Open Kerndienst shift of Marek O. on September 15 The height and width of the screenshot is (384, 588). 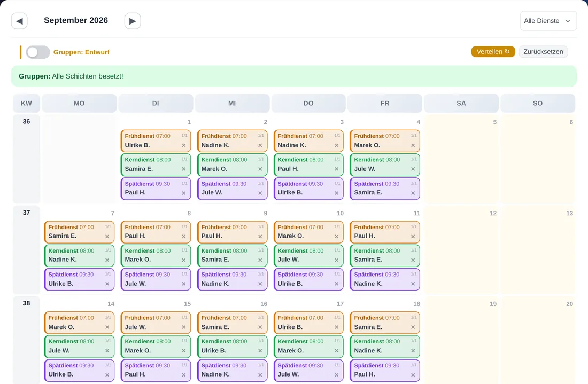click(156, 346)
